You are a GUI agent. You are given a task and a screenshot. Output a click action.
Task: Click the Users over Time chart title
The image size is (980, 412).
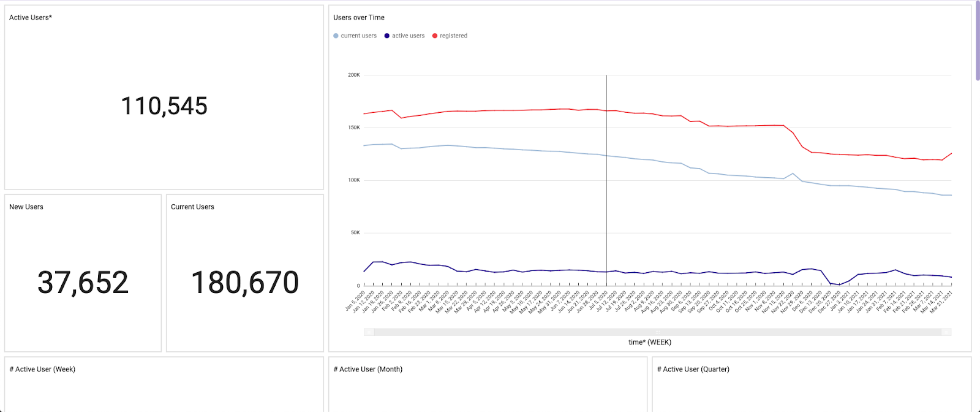pos(359,18)
